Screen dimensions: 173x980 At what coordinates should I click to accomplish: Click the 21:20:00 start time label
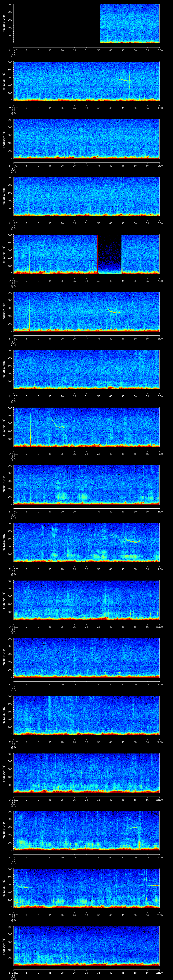pos(13,684)
